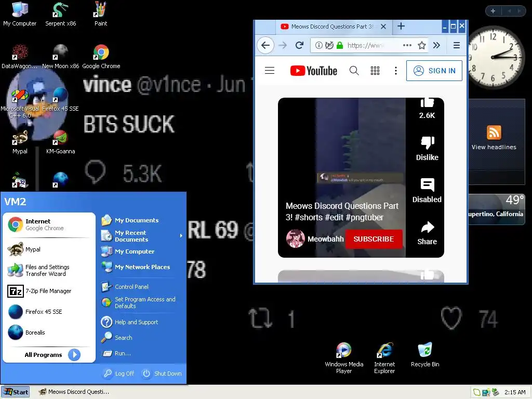Open My Computer in the Start menu
532x399 pixels.
141,251
